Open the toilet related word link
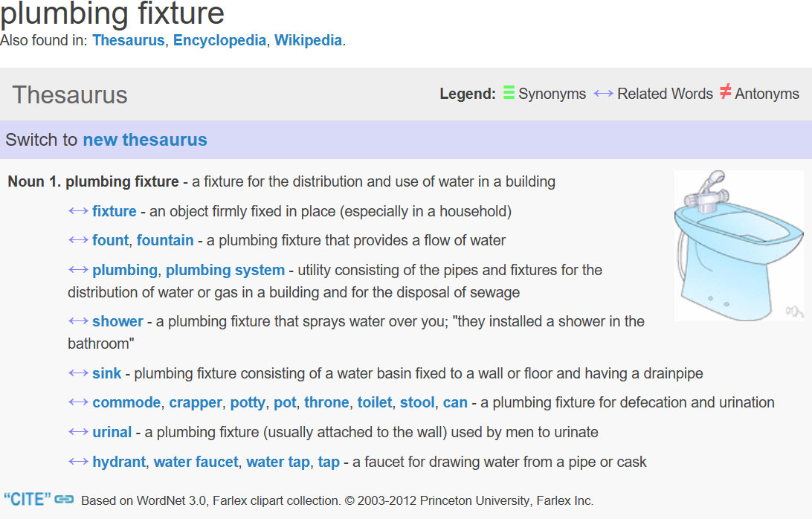812x519 pixels. (x=375, y=402)
